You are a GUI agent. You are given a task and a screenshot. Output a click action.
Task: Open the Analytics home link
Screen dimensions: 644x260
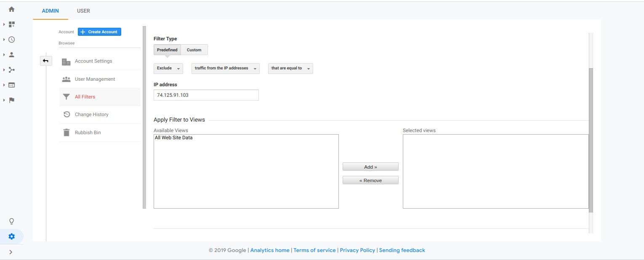point(270,250)
